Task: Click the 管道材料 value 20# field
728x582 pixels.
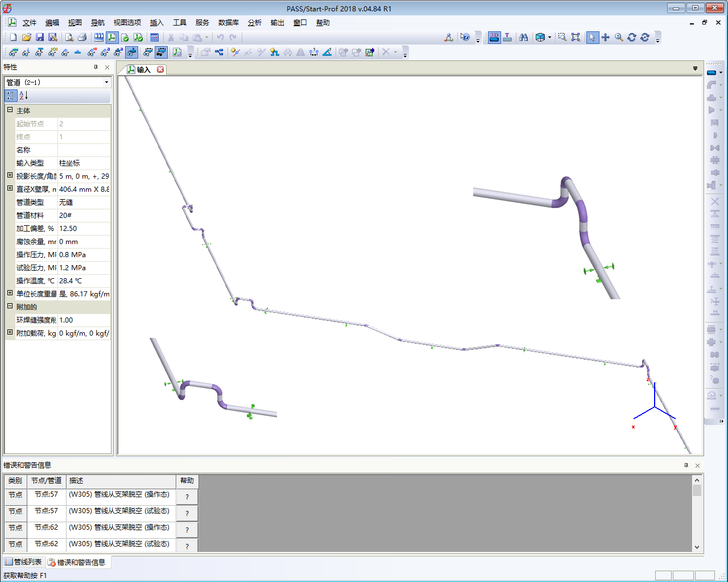Action: 84,215
